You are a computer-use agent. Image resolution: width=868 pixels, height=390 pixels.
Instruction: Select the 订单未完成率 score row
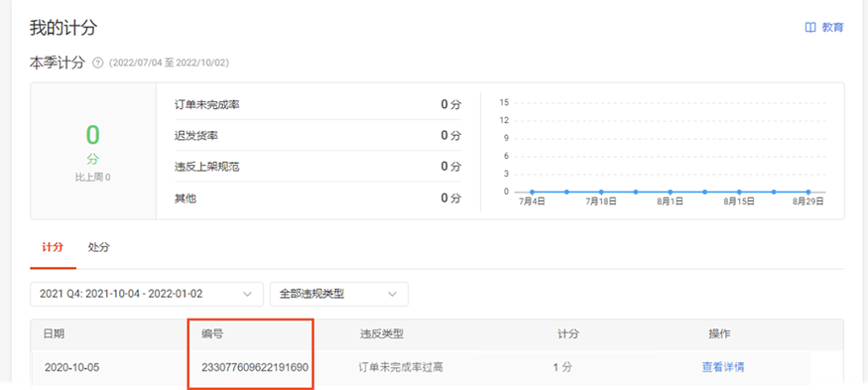click(x=318, y=104)
